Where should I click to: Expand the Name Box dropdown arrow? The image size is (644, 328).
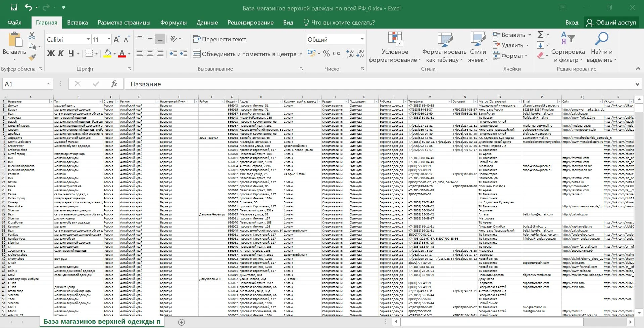click(48, 84)
